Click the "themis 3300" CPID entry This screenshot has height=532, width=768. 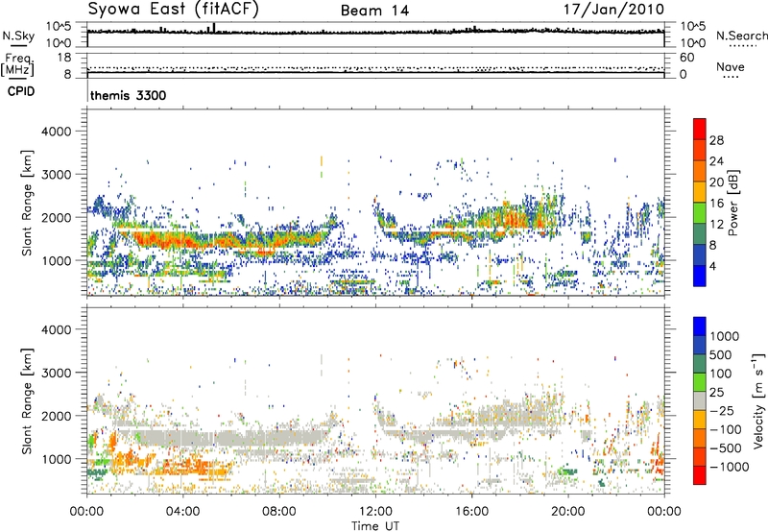coord(129,95)
